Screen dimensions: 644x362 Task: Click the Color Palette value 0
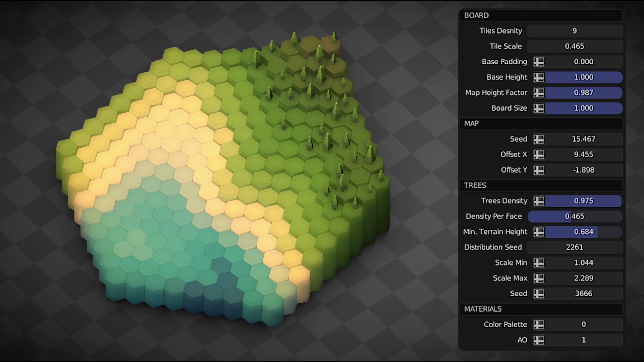coord(584,324)
